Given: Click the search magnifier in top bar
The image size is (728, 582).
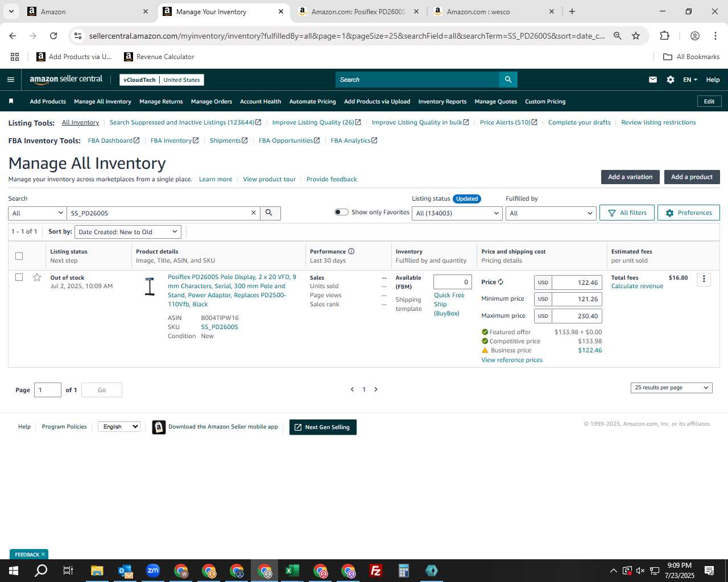Looking at the screenshot, I should point(508,80).
